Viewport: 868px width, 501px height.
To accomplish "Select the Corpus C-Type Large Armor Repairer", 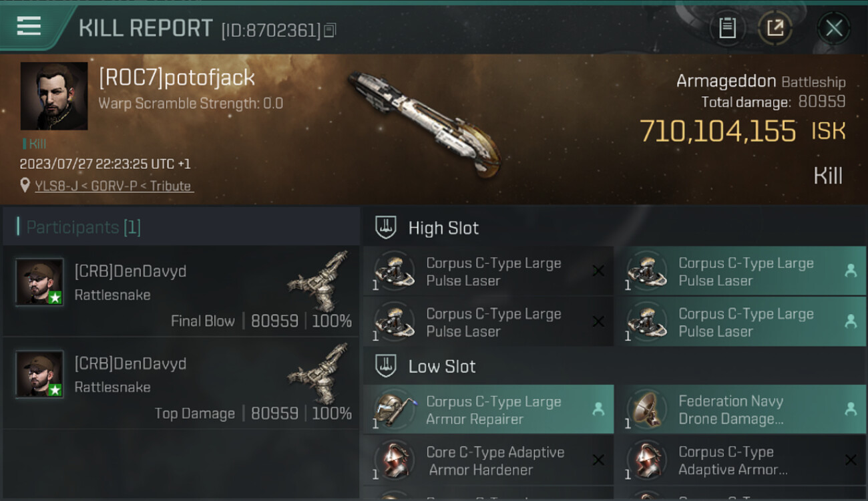I will click(489, 409).
